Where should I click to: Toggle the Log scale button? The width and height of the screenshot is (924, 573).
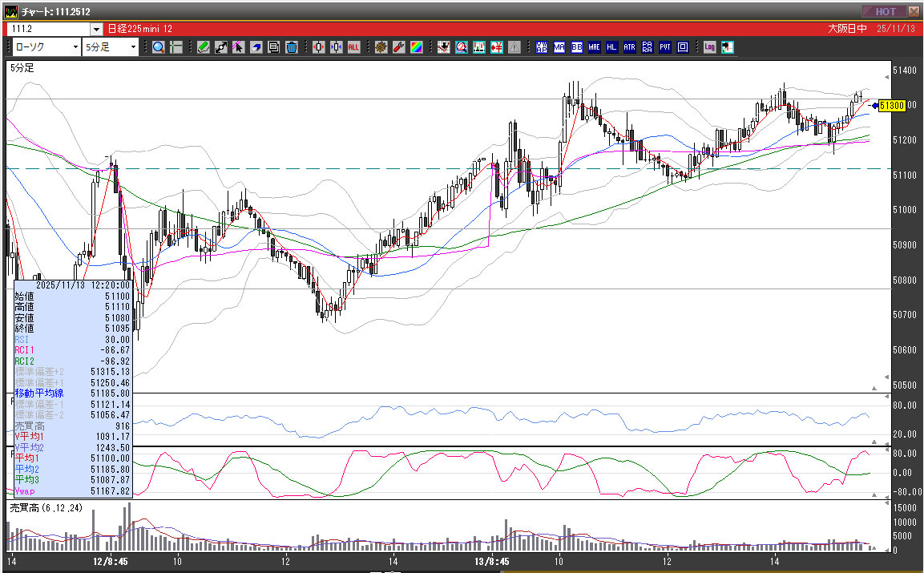tap(709, 47)
